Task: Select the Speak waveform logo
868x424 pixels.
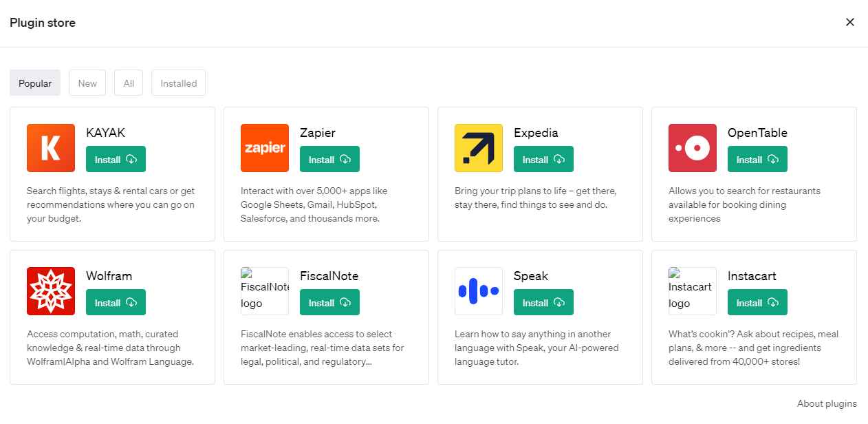Action: pos(478,290)
